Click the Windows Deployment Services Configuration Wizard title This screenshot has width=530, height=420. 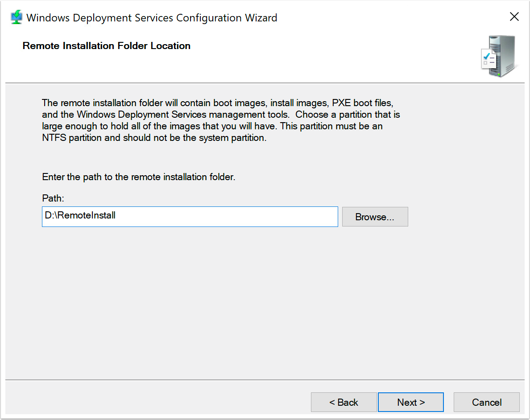(x=152, y=18)
